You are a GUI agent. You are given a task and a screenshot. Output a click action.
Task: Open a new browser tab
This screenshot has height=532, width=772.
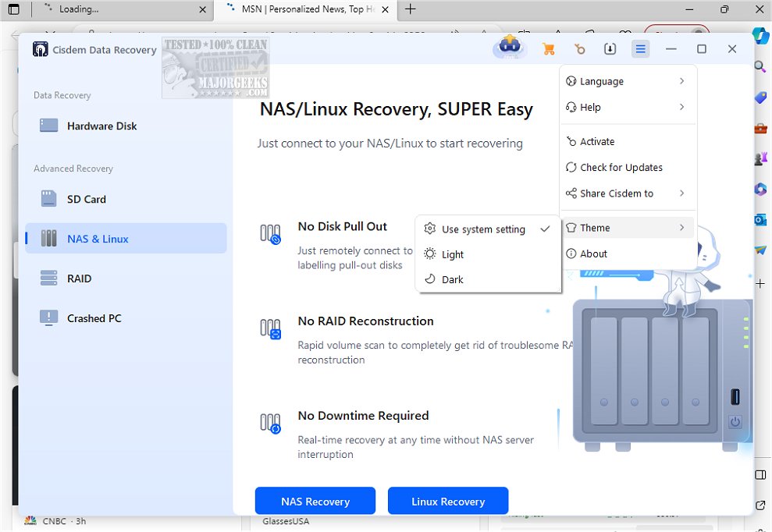pos(410,9)
